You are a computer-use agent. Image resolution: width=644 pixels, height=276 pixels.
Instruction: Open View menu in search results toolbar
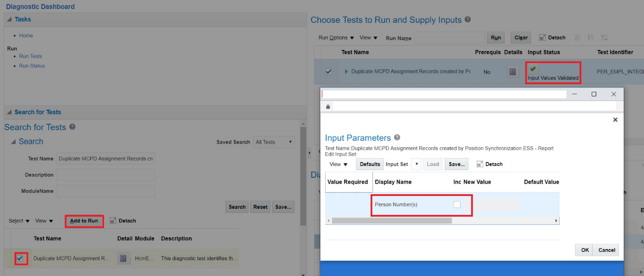(x=44, y=221)
